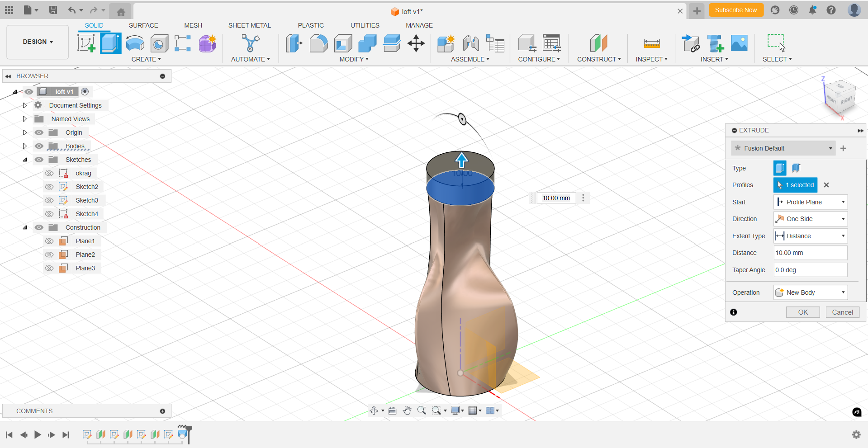Switch to the MESH tab

193,25
